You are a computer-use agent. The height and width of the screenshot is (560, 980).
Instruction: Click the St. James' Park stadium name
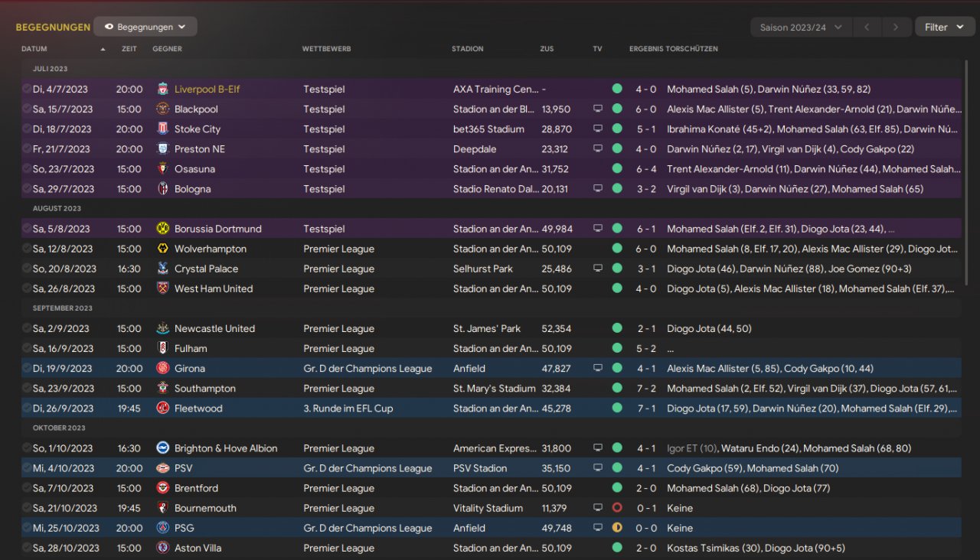[487, 328]
